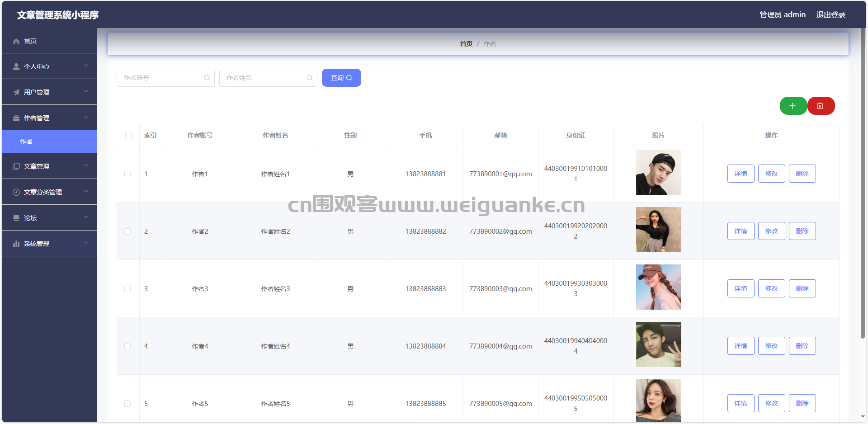Click 修改 for 作者3
The width and height of the screenshot is (868, 424).
(771, 288)
